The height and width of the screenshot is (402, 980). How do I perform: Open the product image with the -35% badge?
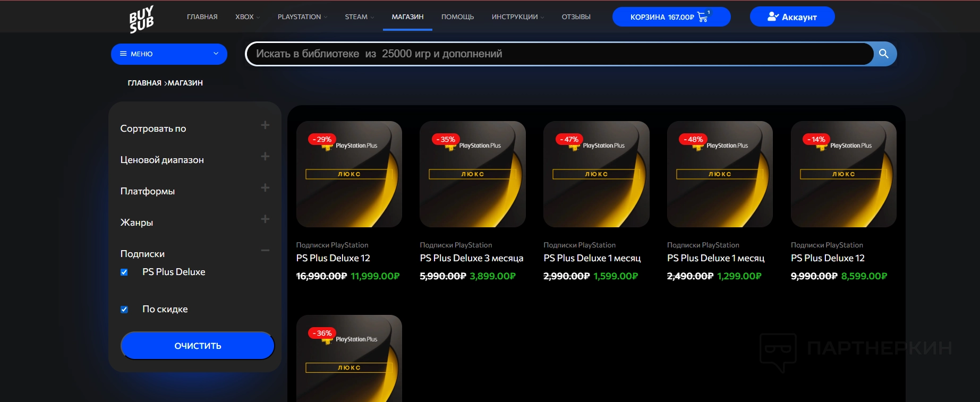click(473, 174)
